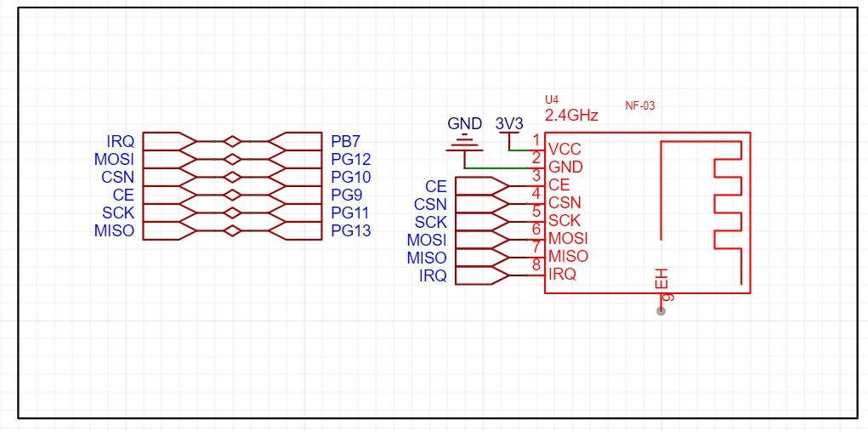
Task: Click the gray endpoint of pin 9
Action: 661,311
